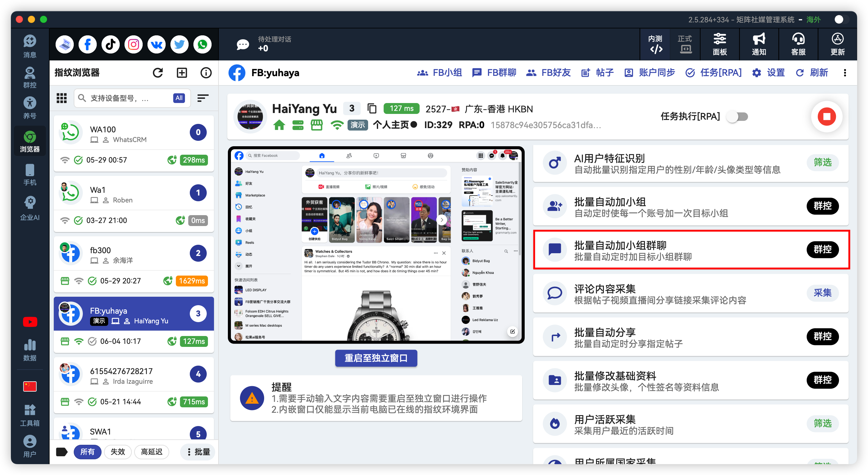Image resolution: width=868 pixels, height=475 pixels.
Task: Toggle the All search filter badge
Action: tap(179, 98)
